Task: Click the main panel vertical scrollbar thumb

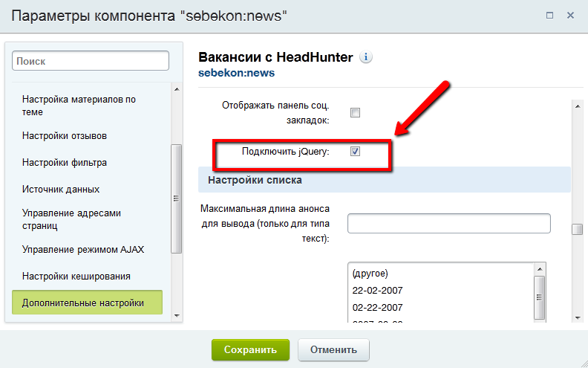Action: (577, 229)
